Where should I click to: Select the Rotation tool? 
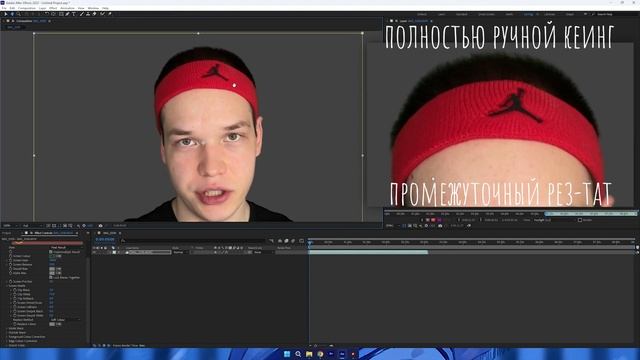tap(47, 14)
